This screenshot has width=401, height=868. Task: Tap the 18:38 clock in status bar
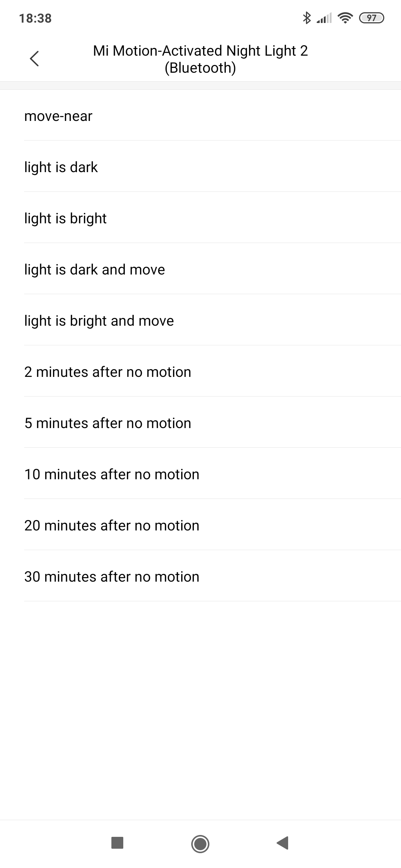(x=35, y=18)
